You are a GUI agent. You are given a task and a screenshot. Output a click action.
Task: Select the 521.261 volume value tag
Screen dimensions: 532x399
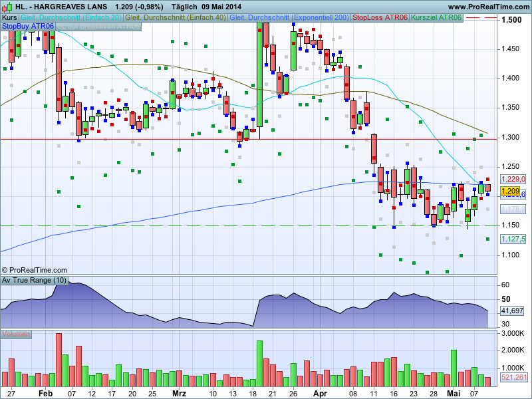click(513, 378)
